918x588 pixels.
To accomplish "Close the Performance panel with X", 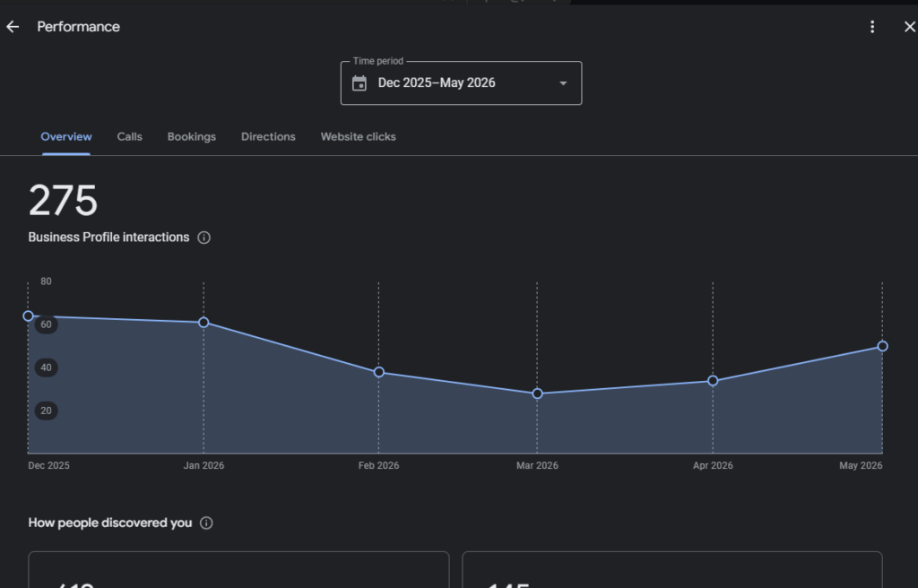I will [x=910, y=27].
